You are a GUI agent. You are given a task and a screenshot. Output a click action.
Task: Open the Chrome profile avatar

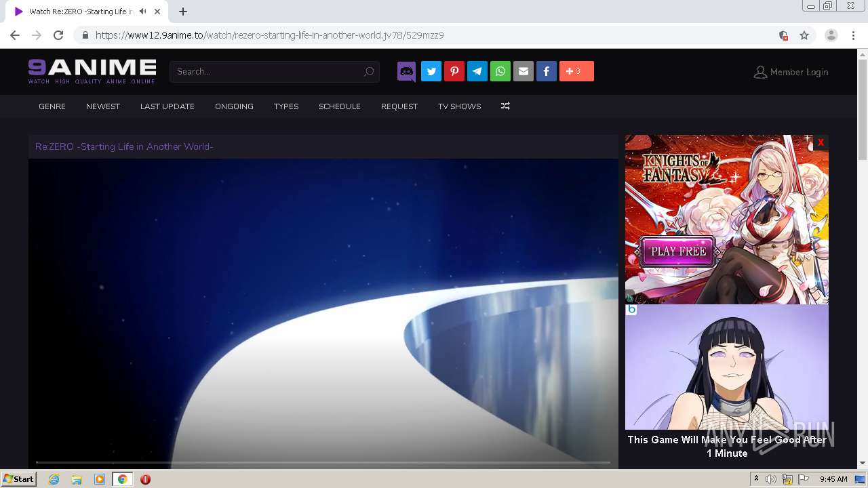tap(831, 35)
